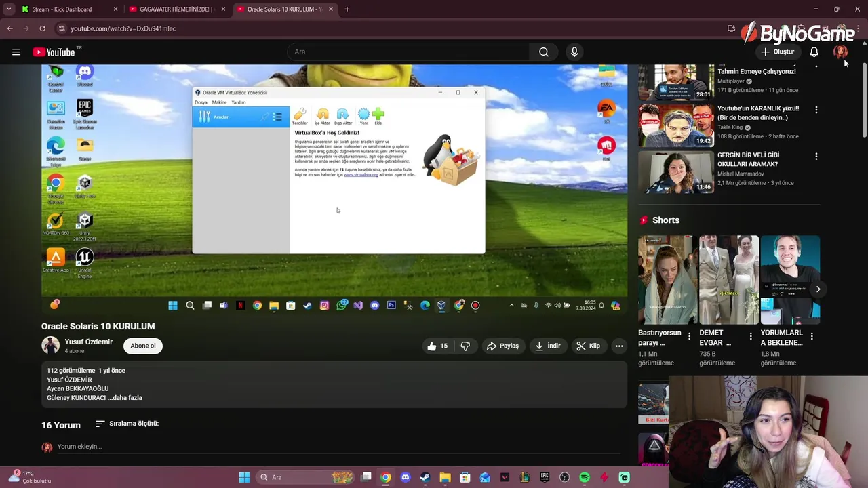Select the 'Oracle Solaris 10 KURULUM' browser tab

(285, 9)
